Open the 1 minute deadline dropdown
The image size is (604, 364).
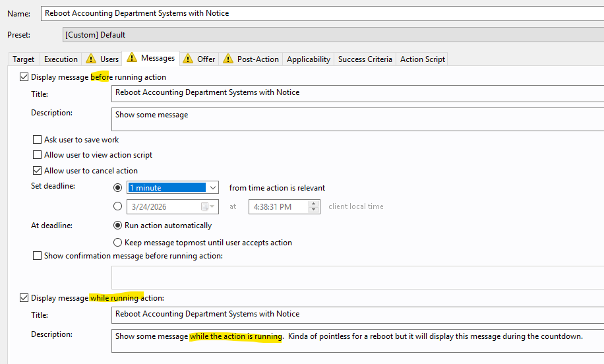[212, 188]
